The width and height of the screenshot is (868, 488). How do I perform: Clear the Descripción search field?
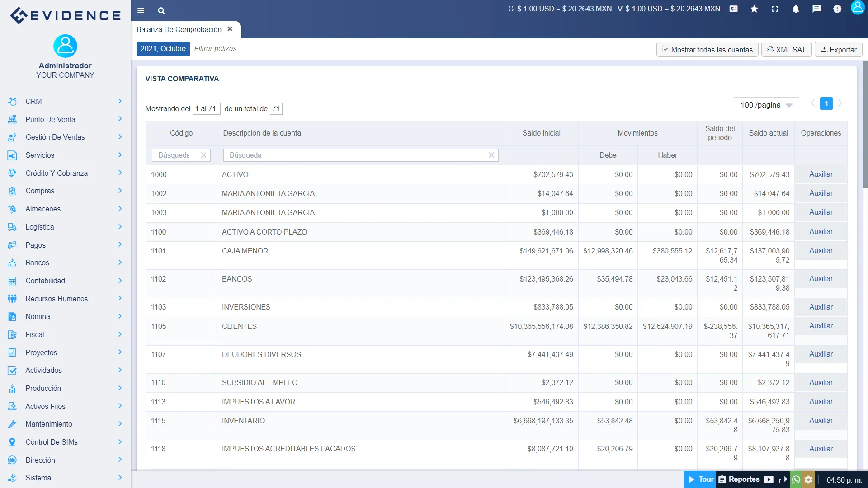491,155
